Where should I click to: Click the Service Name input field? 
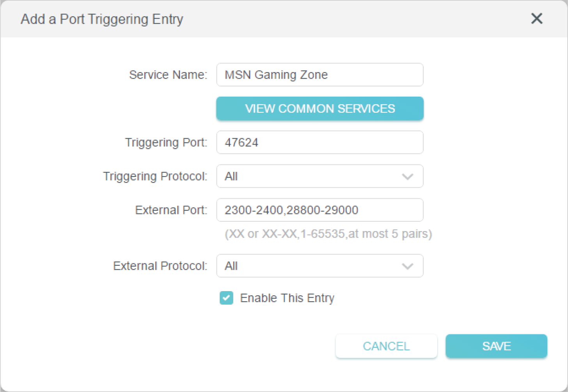(319, 75)
